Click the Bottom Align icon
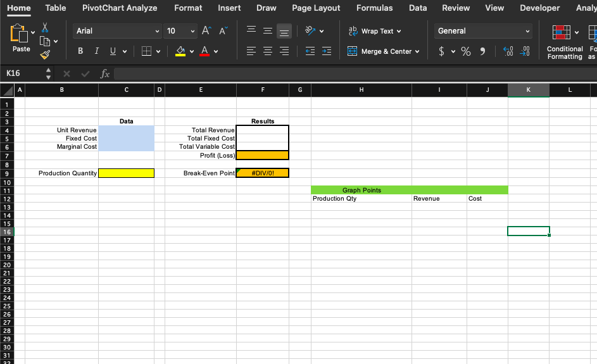597x364 pixels. tap(284, 31)
